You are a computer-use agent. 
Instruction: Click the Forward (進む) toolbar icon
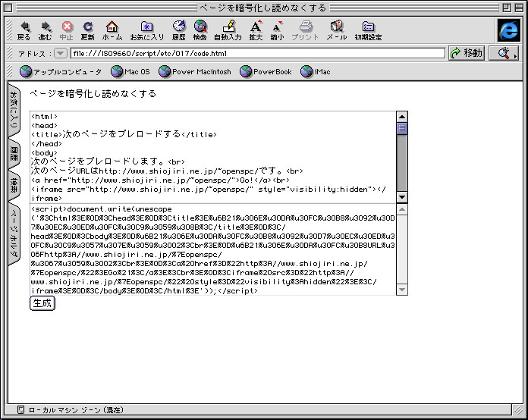pyautogui.click(x=45, y=30)
